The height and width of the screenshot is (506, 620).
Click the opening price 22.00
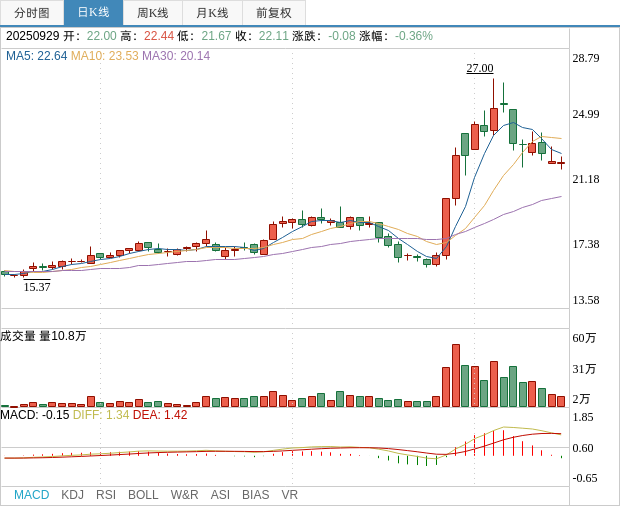pyautogui.click(x=102, y=36)
